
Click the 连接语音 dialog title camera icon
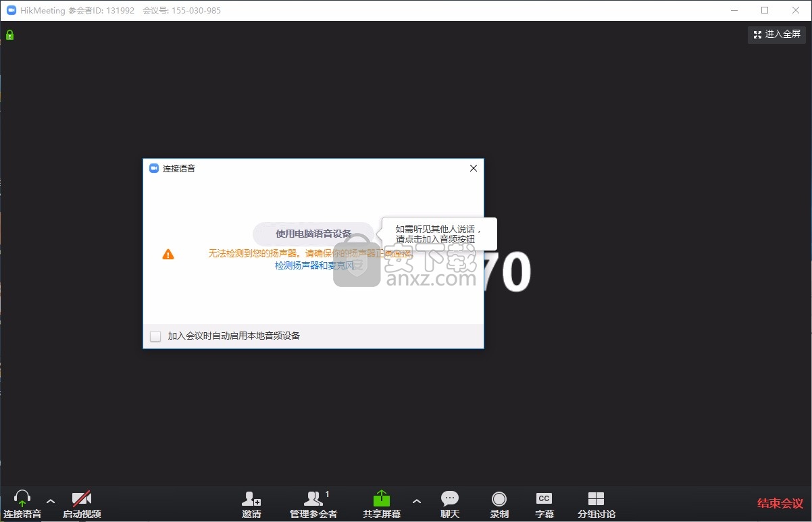pos(154,168)
